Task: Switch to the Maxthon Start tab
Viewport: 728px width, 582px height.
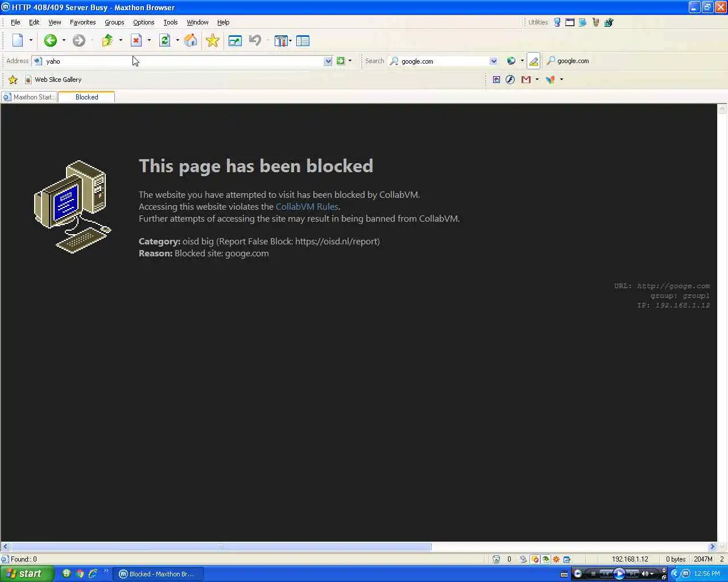Action: pyautogui.click(x=30, y=97)
